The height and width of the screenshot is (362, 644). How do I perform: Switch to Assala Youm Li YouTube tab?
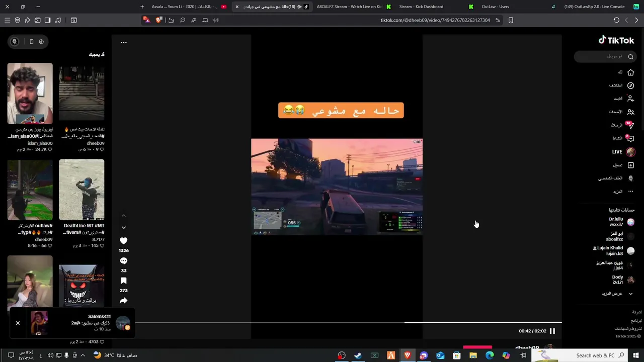(x=189, y=7)
